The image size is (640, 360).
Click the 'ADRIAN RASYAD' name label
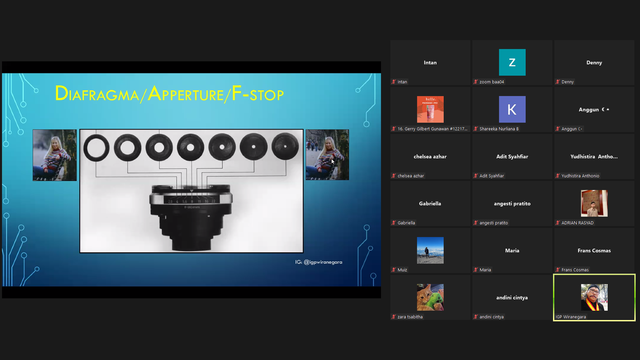[x=577, y=223]
